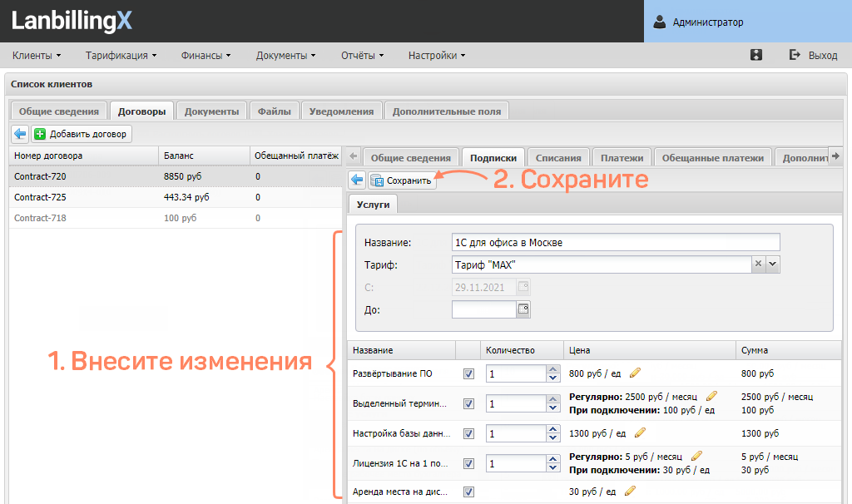This screenshot has width=852, height=504.
Task: Uncheck the Лицензия 1С на 1 по... checkbox
Action: point(468,463)
